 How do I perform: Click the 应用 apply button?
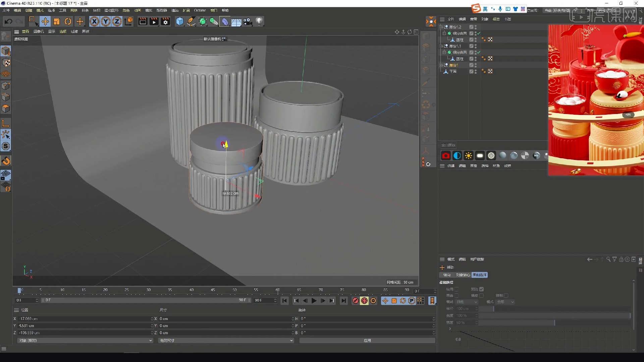pyautogui.click(x=367, y=341)
